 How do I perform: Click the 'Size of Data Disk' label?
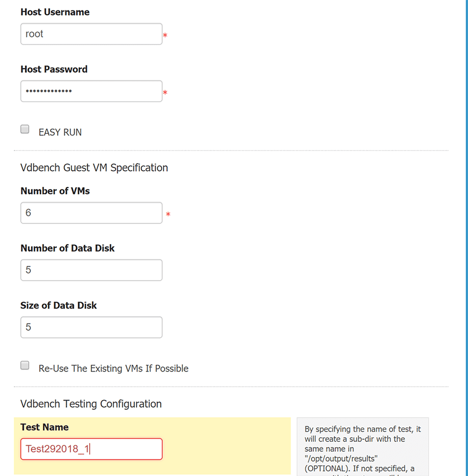click(59, 305)
